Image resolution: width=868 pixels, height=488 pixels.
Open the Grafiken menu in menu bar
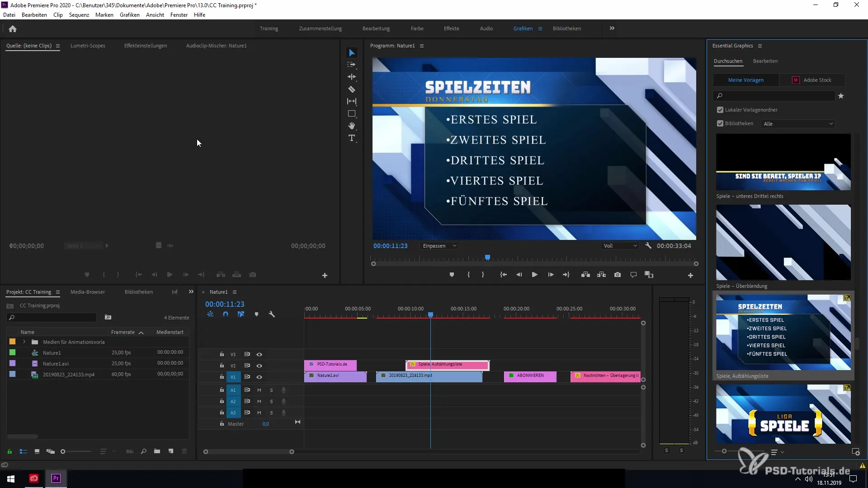click(129, 15)
